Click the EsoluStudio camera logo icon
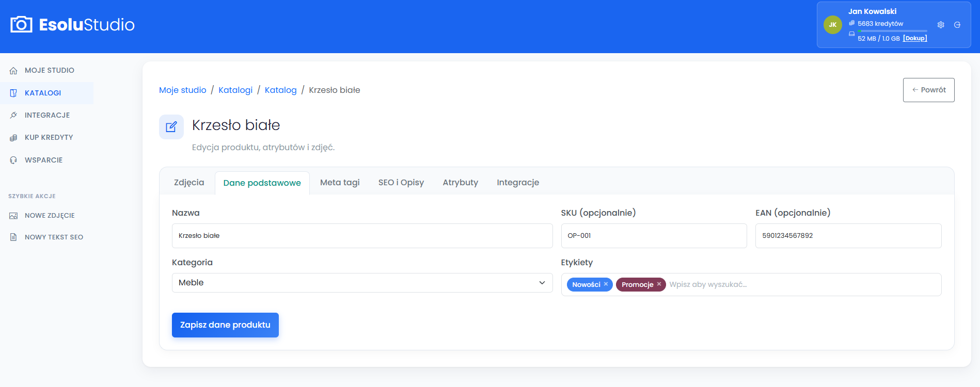 click(21, 24)
